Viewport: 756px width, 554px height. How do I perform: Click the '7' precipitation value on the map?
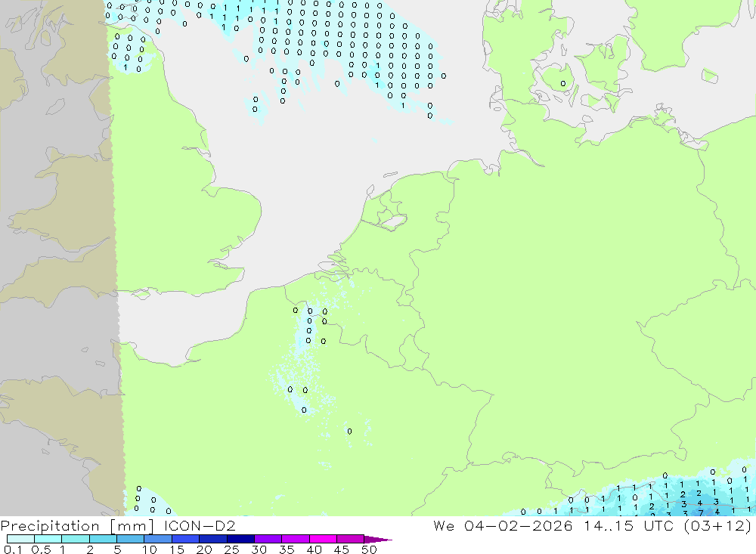click(x=701, y=513)
